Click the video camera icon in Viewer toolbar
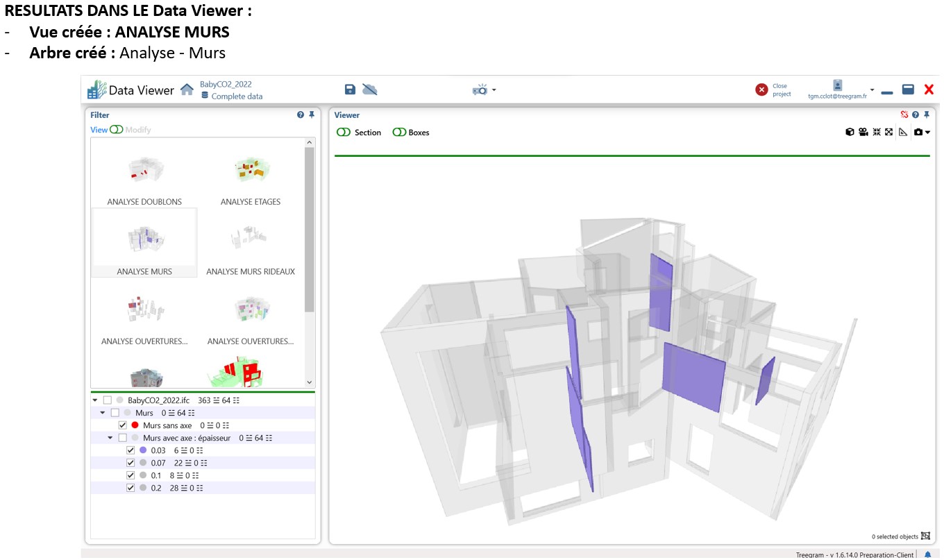 point(863,132)
